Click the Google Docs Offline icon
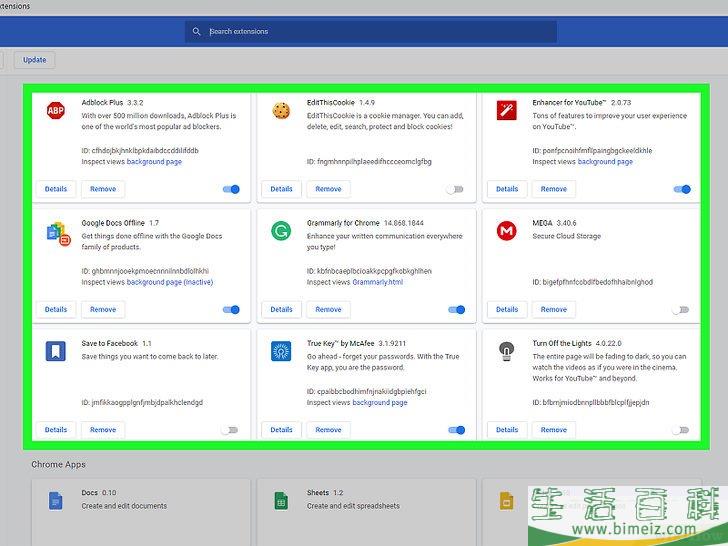 tap(58, 234)
